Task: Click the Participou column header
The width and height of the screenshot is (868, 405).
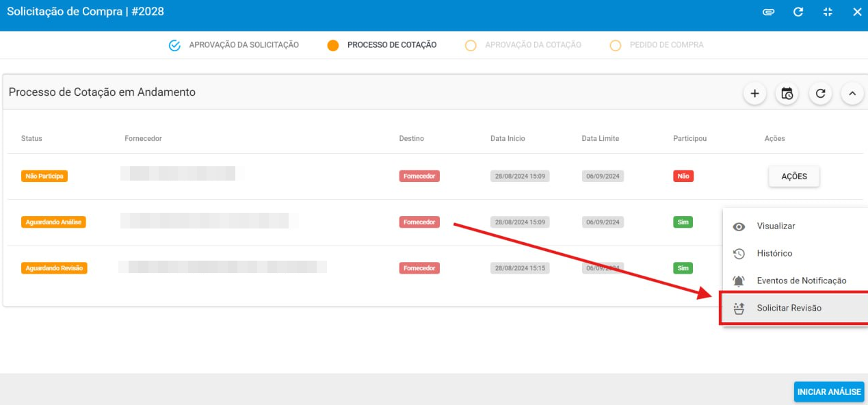Action: pyautogui.click(x=690, y=138)
